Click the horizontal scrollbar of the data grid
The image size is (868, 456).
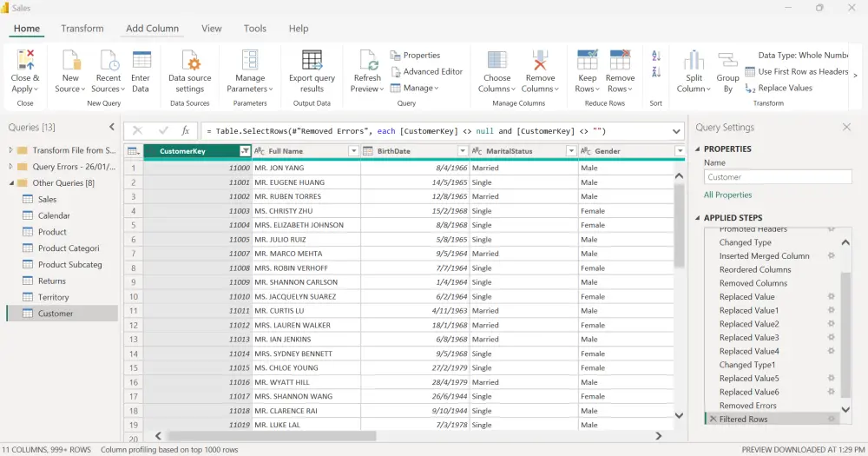271,436
